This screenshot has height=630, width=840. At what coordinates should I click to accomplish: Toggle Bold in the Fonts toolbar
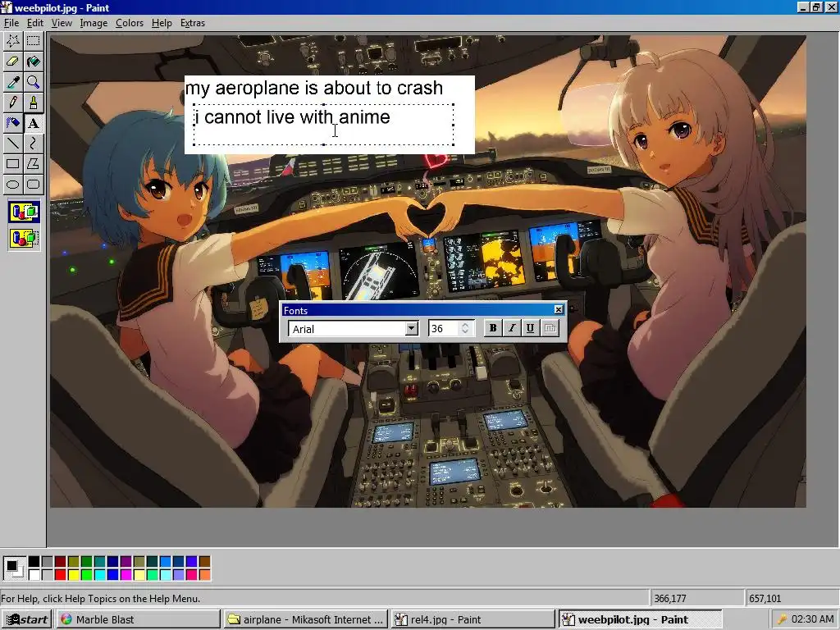click(493, 328)
